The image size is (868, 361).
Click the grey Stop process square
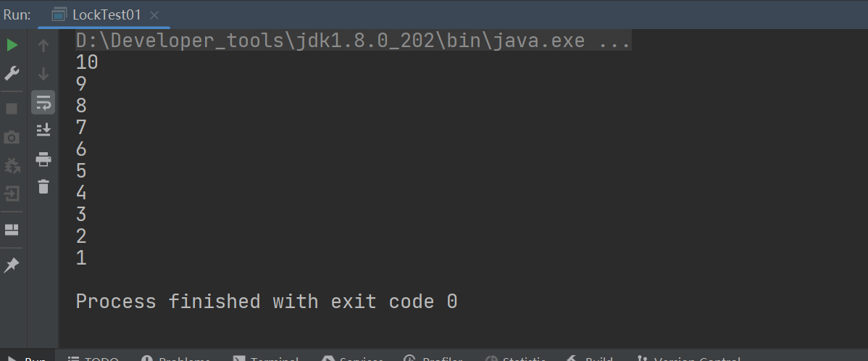pyautogui.click(x=12, y=109)
